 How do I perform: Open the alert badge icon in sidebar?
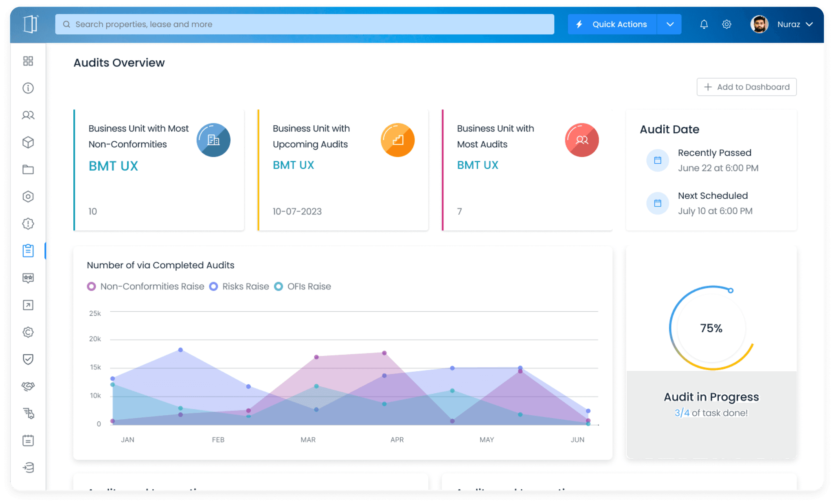[x=28, y=224]
